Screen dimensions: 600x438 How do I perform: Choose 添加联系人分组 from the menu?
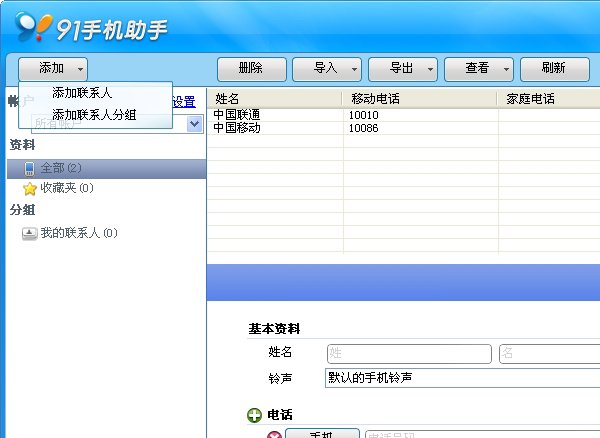94,114
